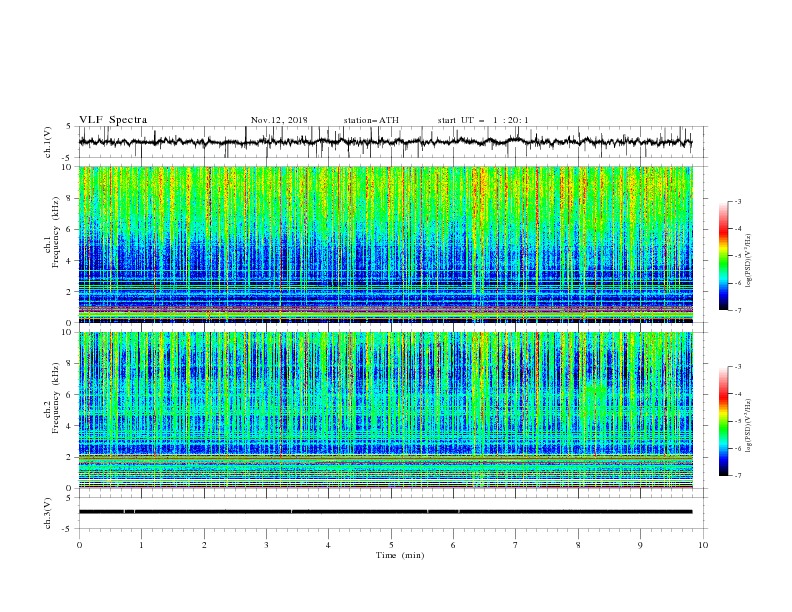Image resolution: width=792 pixels, height=612 pixels.
Task: Click the "Time (min)" axis title
Action: (400, 555)
